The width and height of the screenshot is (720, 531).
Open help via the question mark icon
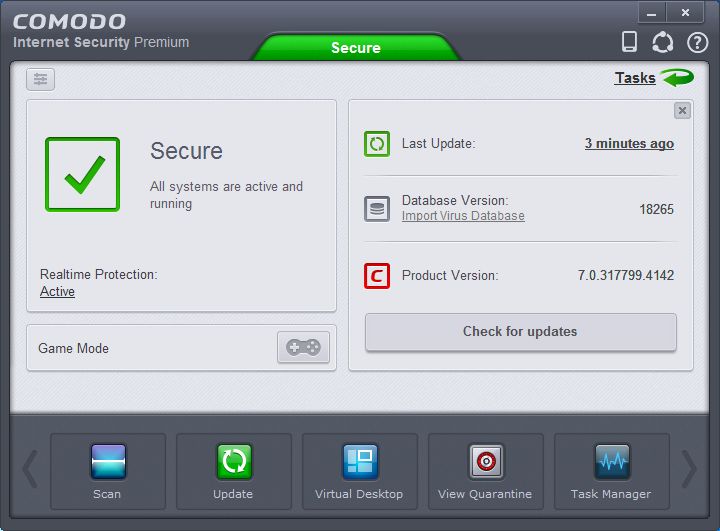696,42
